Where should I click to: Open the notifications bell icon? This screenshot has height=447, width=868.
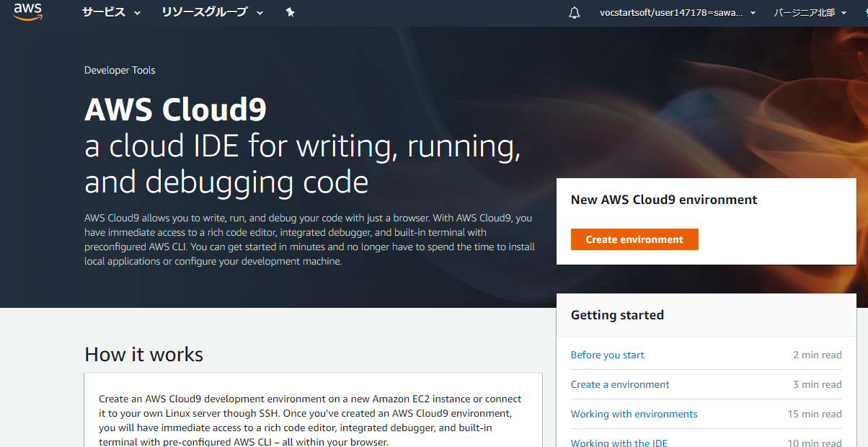point(575,12)
